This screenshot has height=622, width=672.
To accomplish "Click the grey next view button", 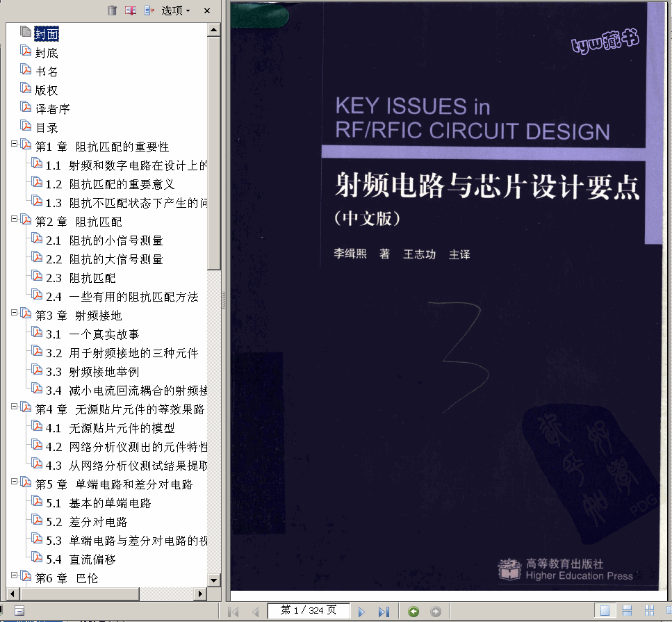I will click(436, 612).
